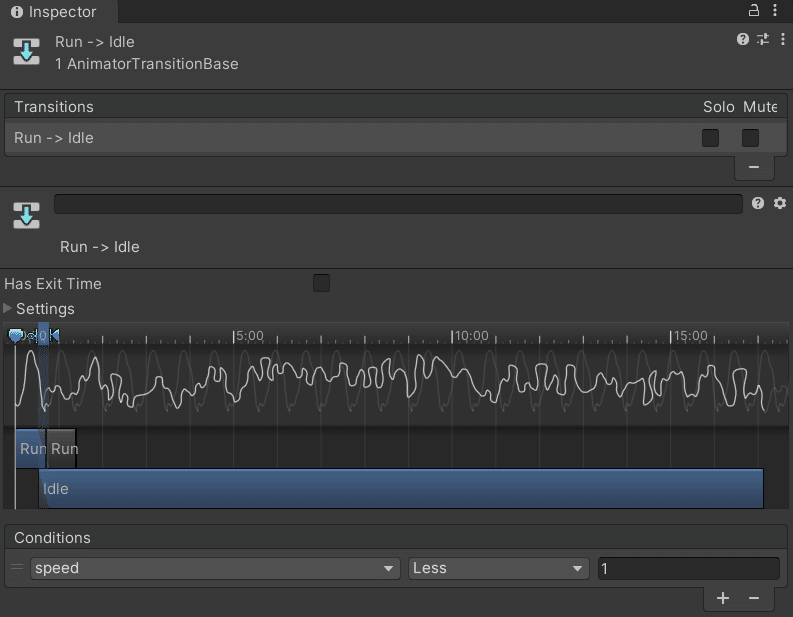Click the help icon beside the name field
793x617 pixels.
pos(757,203)
